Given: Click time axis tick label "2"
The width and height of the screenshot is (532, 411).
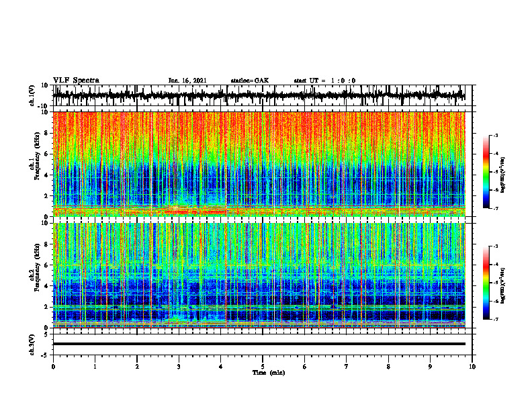Looking at the screenshot, I should point(137,367).
